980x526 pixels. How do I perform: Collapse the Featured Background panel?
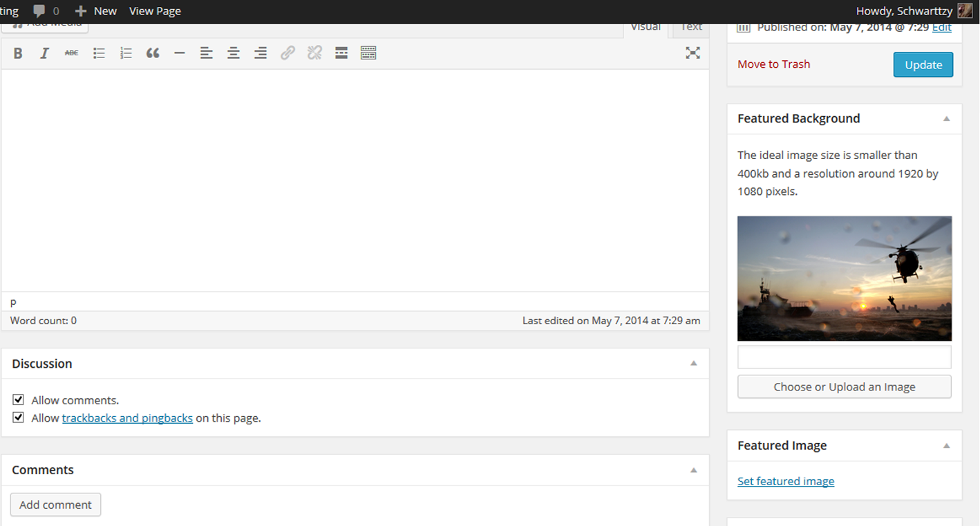coord(947,119)
